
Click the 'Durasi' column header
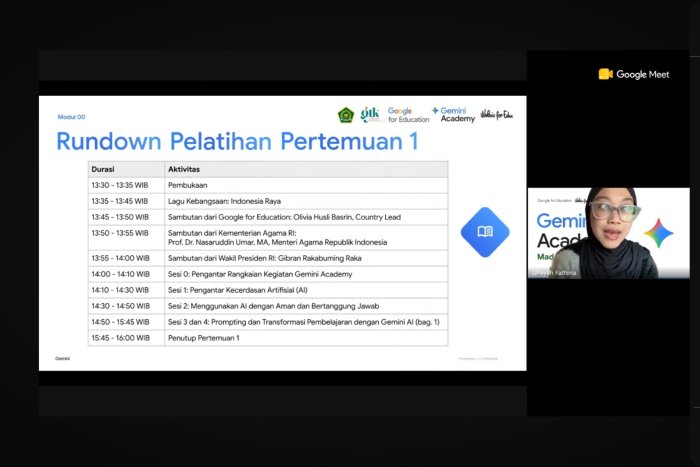pos(126,169)
